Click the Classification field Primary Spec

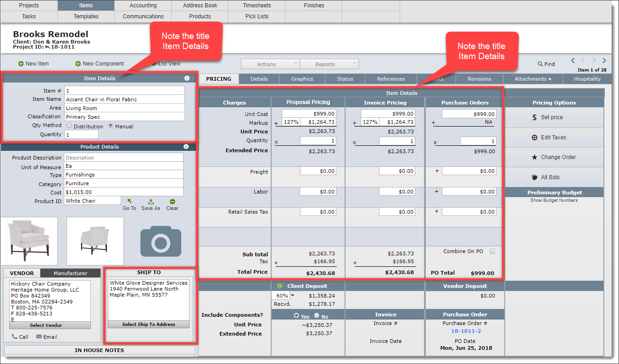(124, 117)
